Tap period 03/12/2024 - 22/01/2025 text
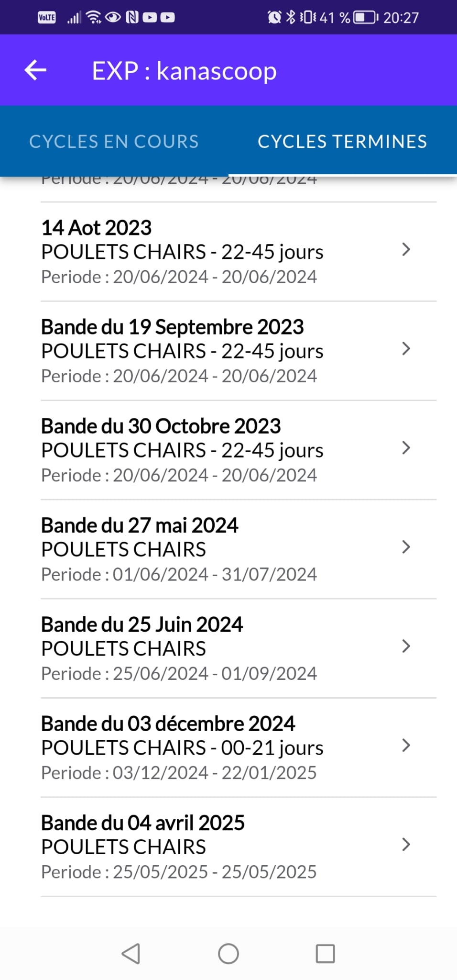Screen dimensions: 457x980 179,773
